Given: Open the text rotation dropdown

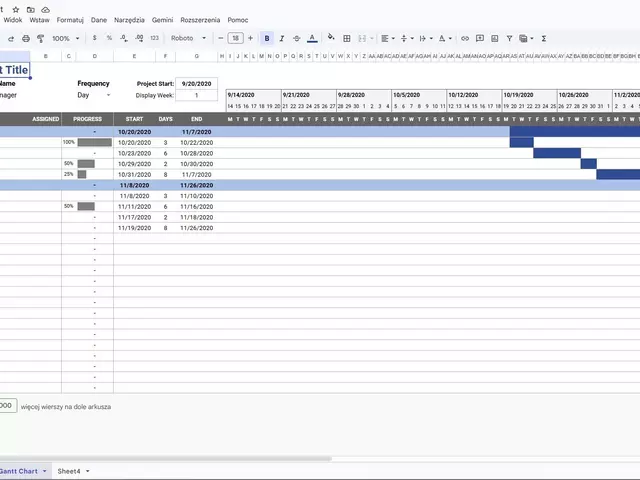Looking at the screenshot, I should (x=445, y=38).
